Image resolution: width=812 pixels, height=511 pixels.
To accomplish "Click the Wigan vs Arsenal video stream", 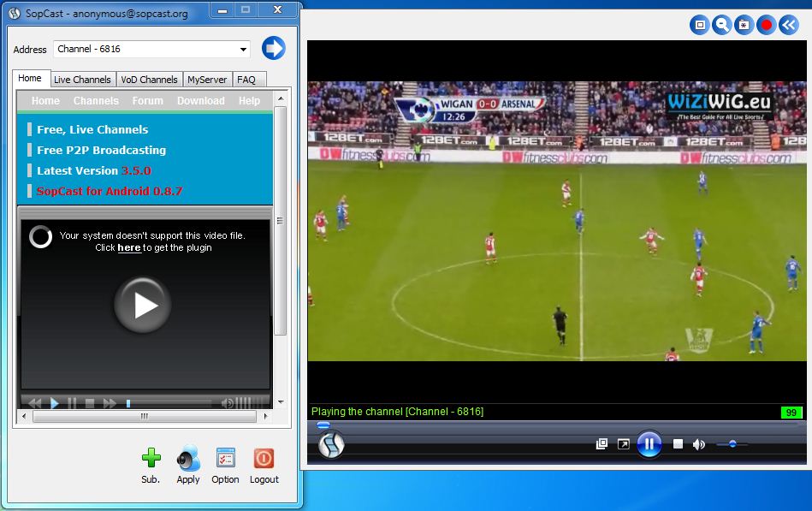I will click(x=557, y=222).
